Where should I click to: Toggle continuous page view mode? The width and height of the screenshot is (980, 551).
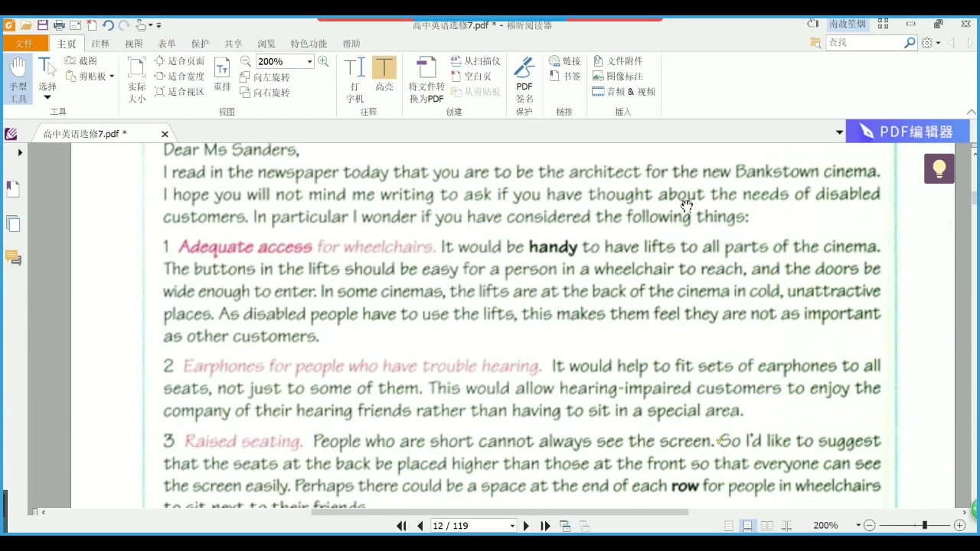click(x=747, y=526)
